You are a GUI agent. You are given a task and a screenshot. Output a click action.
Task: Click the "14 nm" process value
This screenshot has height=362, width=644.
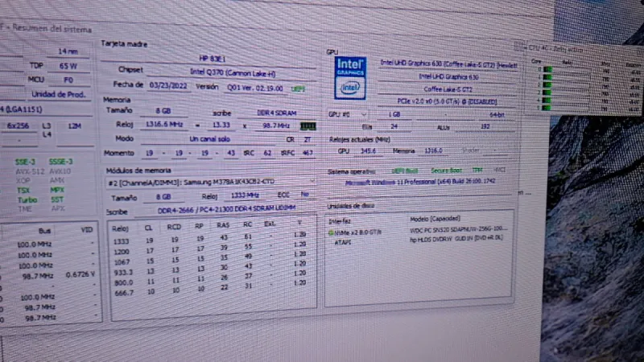click(68, 51)
